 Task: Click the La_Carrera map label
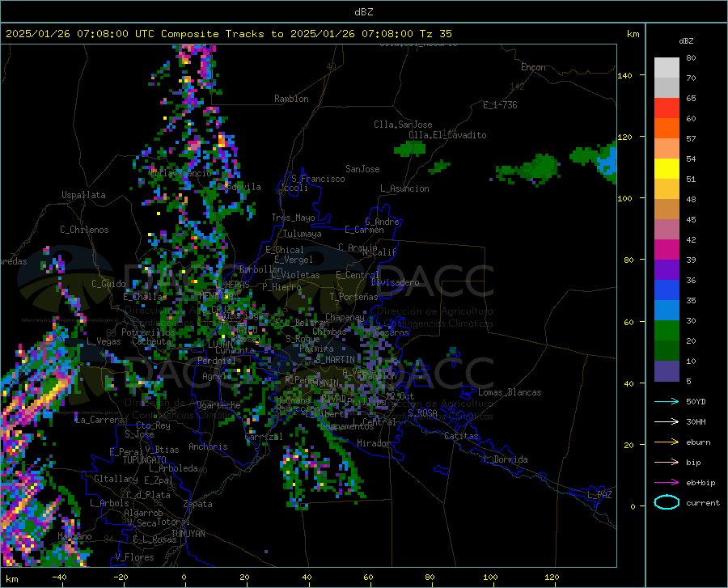99,420
